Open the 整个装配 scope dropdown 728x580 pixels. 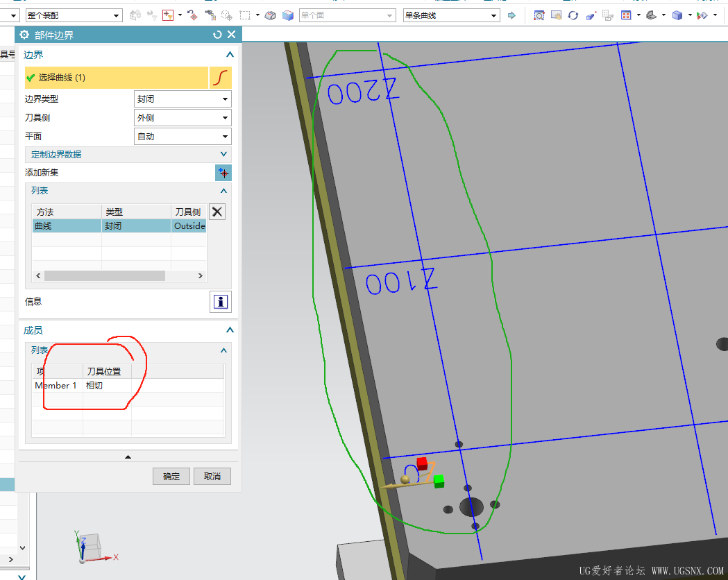click(74, 15)
